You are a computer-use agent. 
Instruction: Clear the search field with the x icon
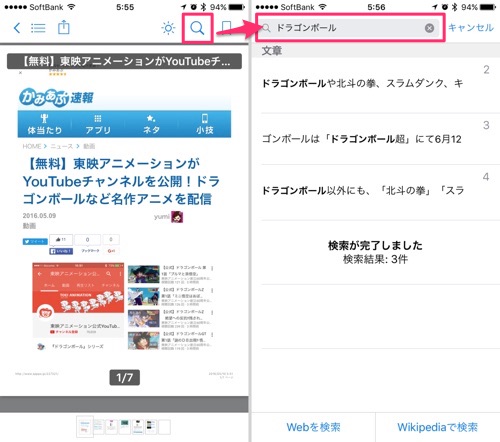tap(429, 28)
